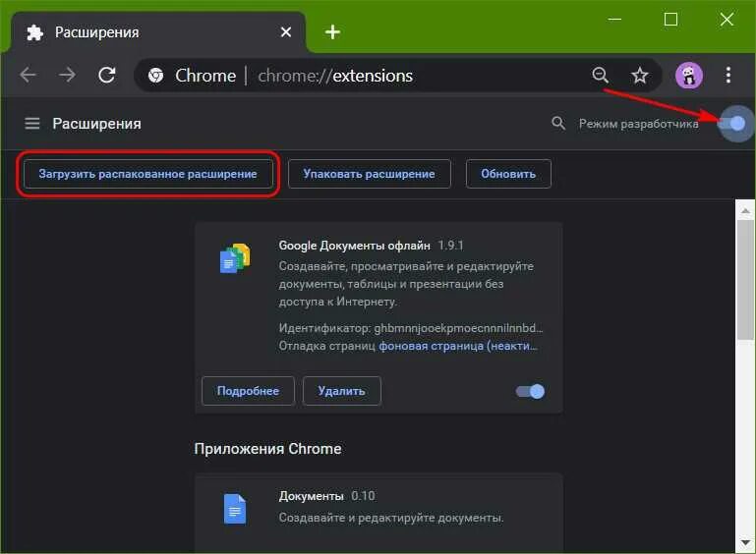Click the search extensions magnifier icon

click(x=557, y=124)
